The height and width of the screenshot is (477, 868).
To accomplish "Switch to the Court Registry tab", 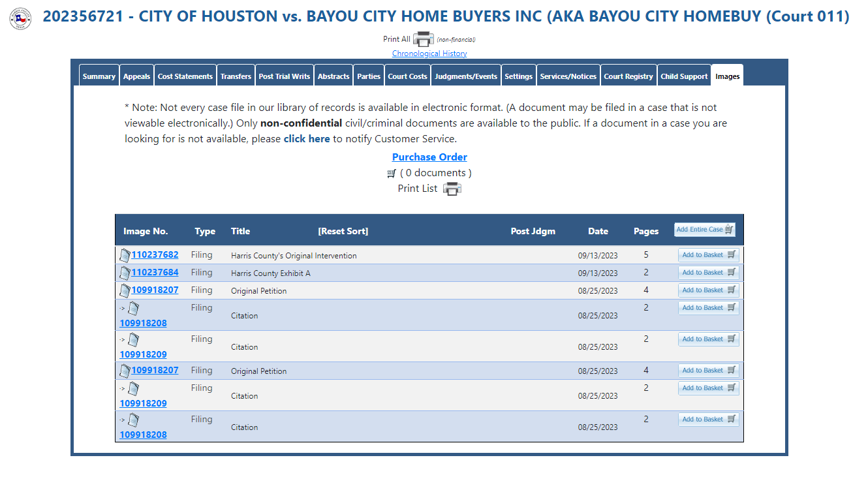I will coord(628,76).
